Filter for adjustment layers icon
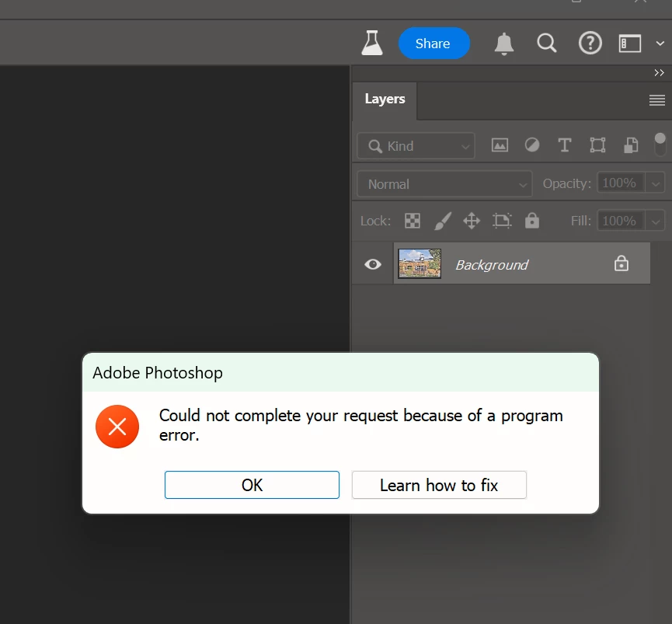The height and width of the screenshot is (624, 672). [x=532, y=145]
